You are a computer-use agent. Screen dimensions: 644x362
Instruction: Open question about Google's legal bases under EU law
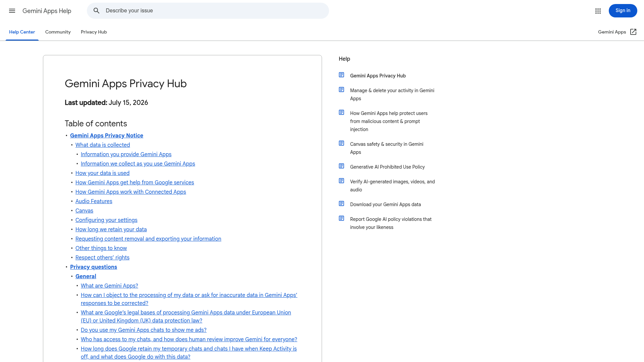[186, 316]
